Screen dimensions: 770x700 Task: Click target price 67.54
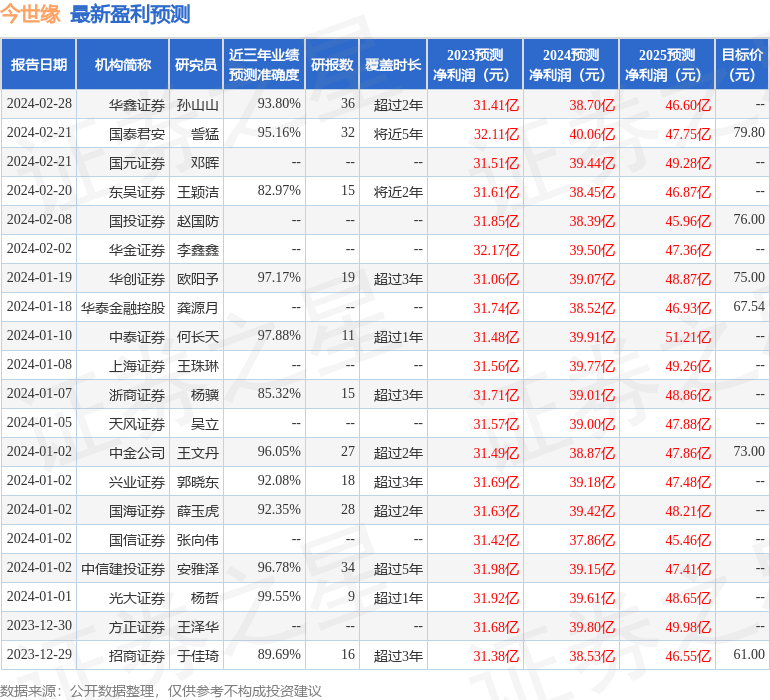coord(749,307)
